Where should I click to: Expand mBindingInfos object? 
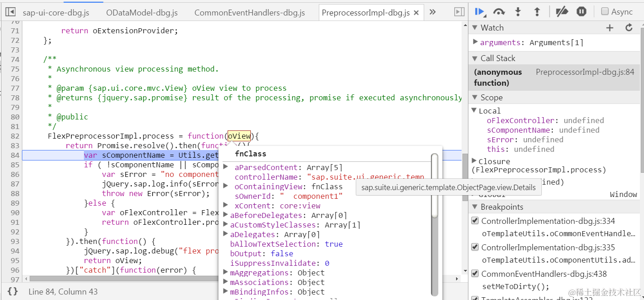pyautogui.click(x=226, y=291)
